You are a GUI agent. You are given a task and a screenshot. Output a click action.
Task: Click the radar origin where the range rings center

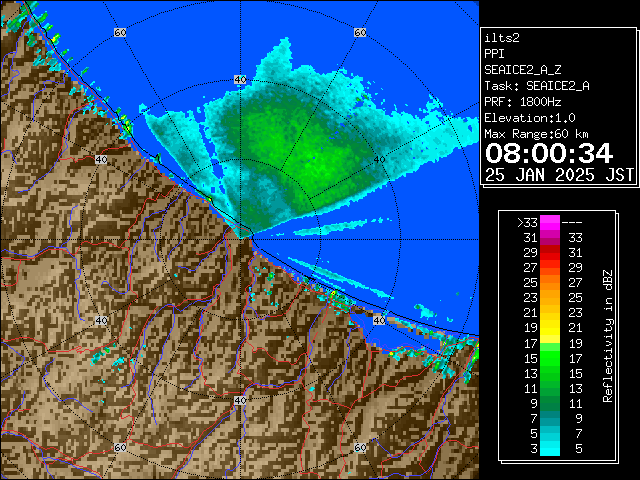coord(240,240)
